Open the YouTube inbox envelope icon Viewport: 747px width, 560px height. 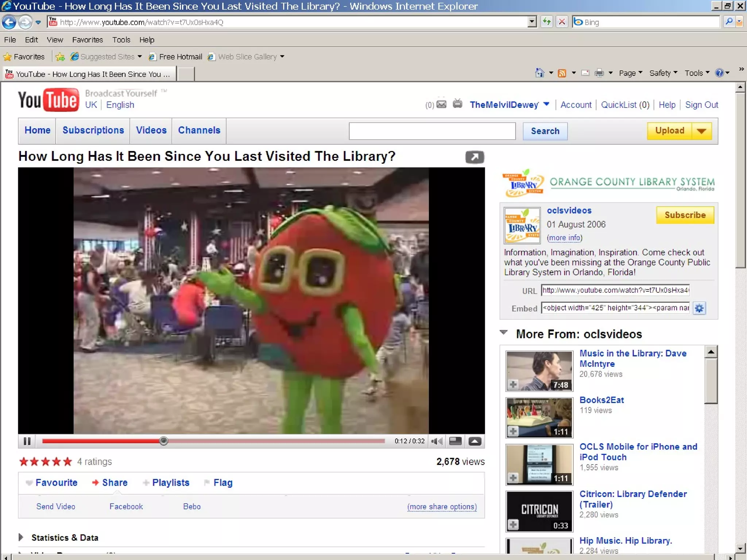pyautogui.click(x=441, y=105)
